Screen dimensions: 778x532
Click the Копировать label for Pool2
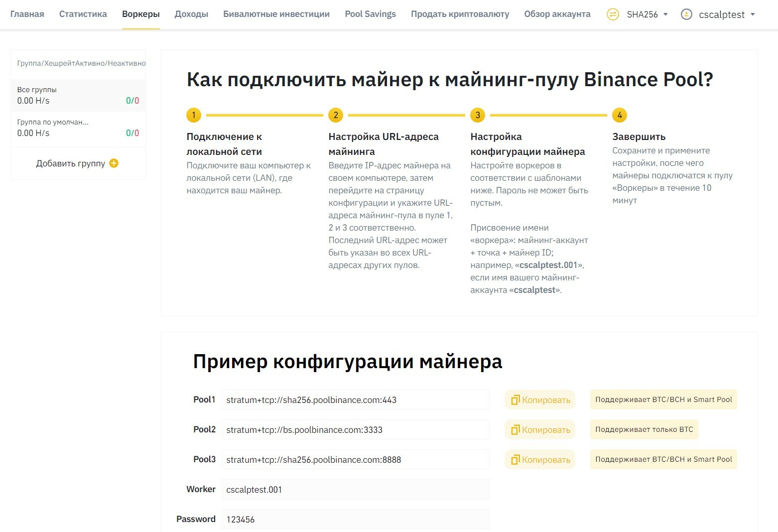(x=546, y=430)
